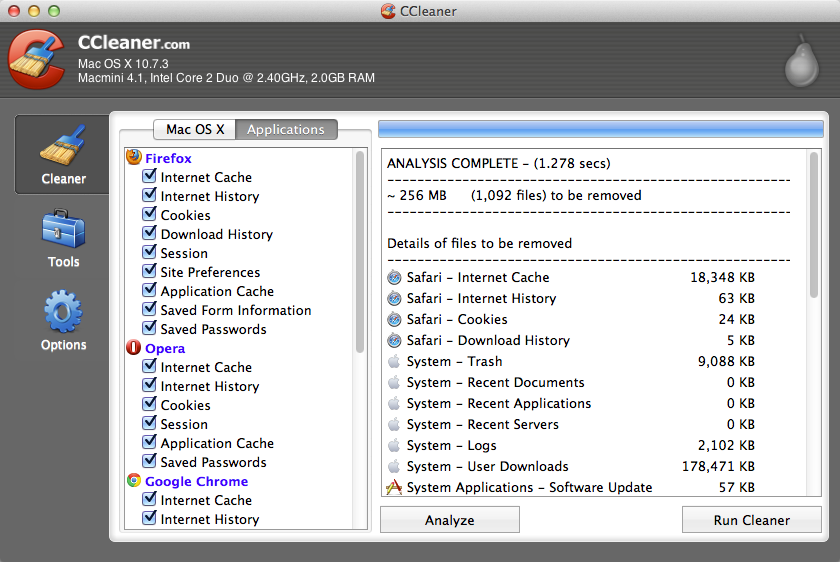The image size is (840, 562).
Task: Click the Google Chrome icon
Action: click(134, 481)
